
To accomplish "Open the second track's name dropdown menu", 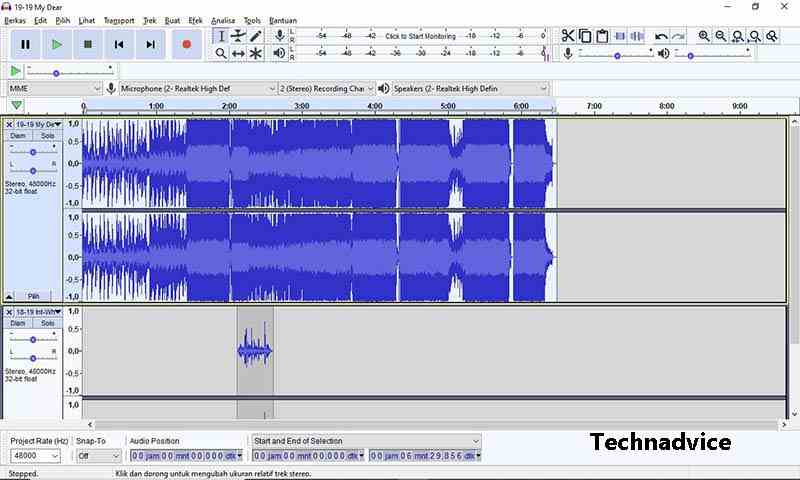I will 39,312.
